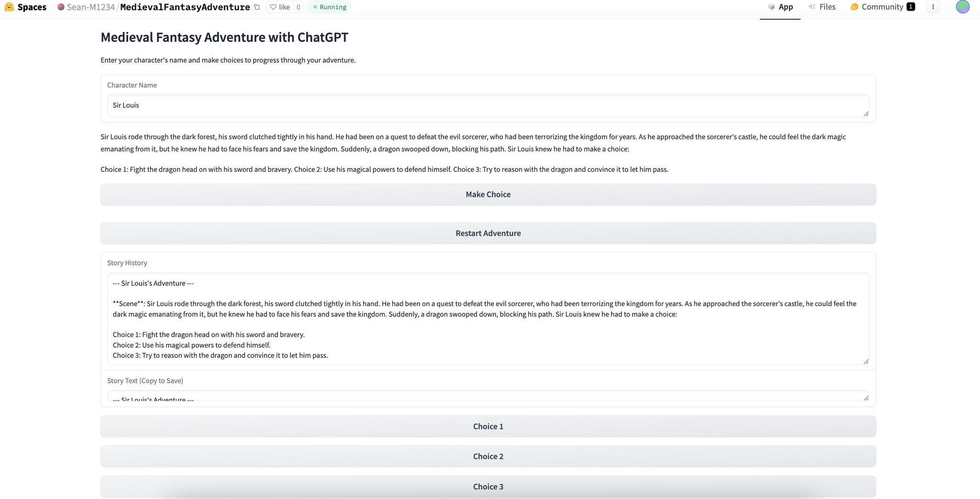Click the heart like button
Screen dimensions: 980x499
click(x=280, y=7)
